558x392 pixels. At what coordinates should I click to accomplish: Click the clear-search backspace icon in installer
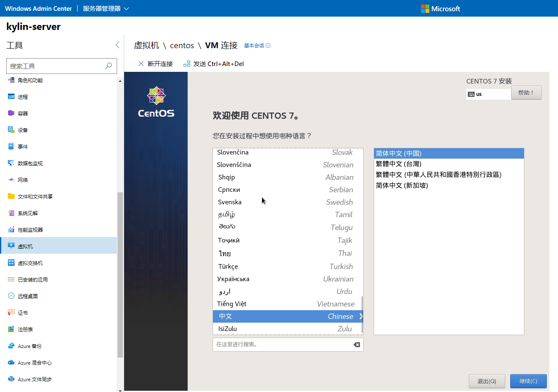pyautogui.click(x=357, y=345)
